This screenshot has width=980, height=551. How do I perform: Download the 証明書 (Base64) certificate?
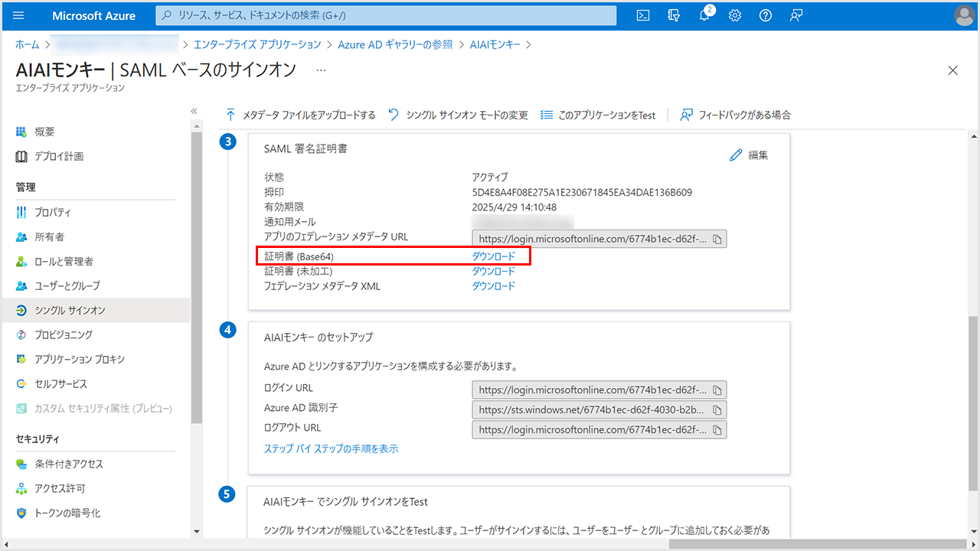tap(493, 256)
